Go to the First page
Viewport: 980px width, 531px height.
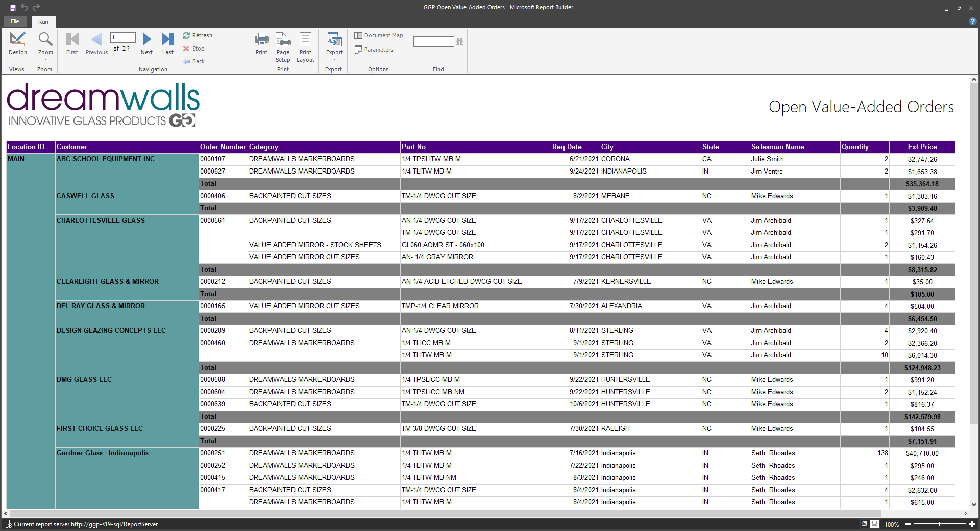tap(72, 43)
